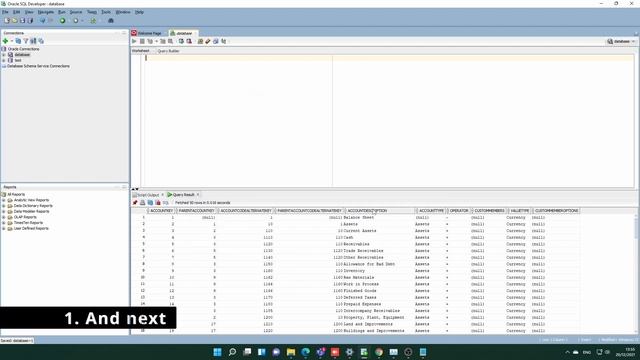Click the CUSTOMMEMBERS column header

(x=489, y=211)
